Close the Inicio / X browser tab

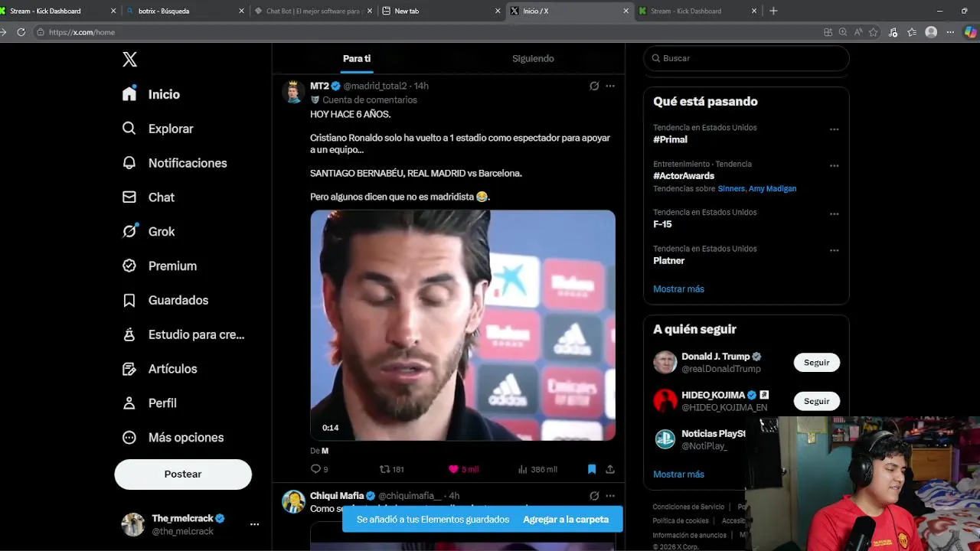[626, 11]
